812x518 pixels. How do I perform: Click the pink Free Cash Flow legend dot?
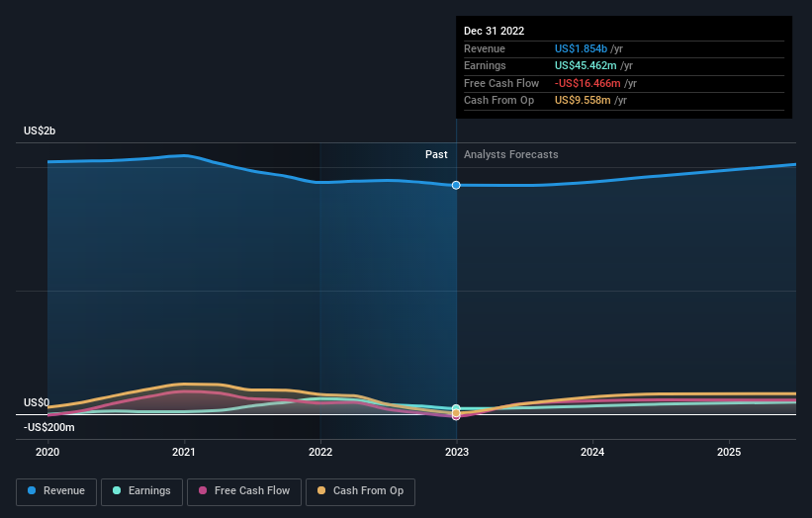coord(203,490)
